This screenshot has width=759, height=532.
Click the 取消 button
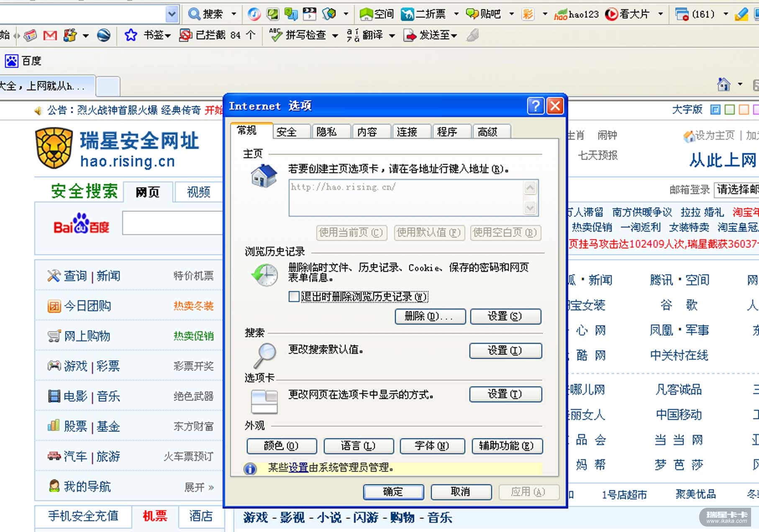click(461, 492)
